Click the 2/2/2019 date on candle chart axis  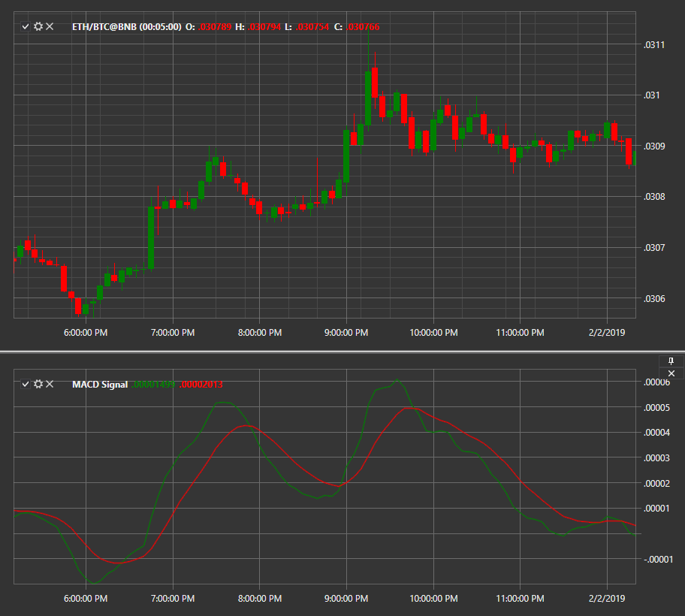[607, 333]
